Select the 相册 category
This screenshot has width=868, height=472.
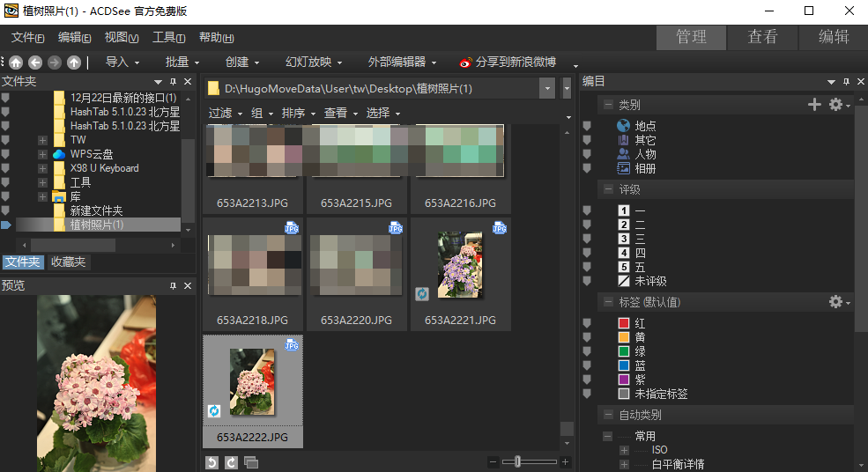pos(645,168)
